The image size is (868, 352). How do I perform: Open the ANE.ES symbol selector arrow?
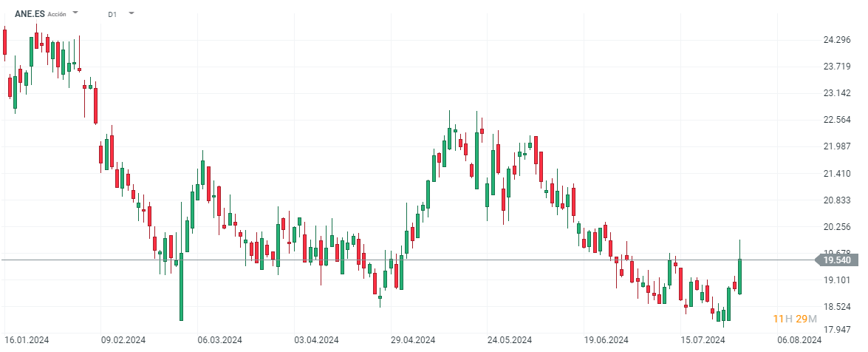76,12
